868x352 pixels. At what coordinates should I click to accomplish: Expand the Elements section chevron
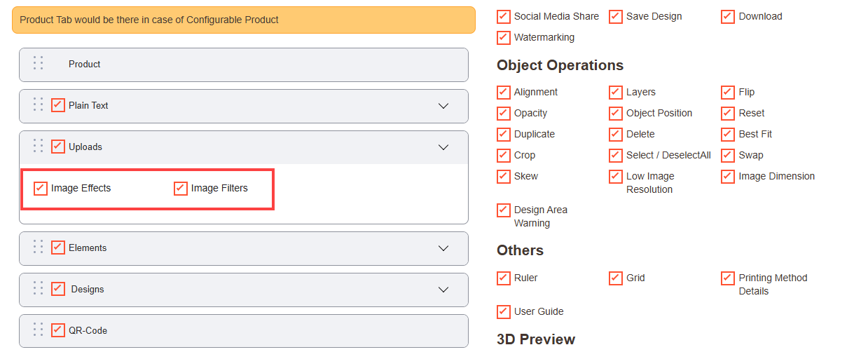(443, 248)
